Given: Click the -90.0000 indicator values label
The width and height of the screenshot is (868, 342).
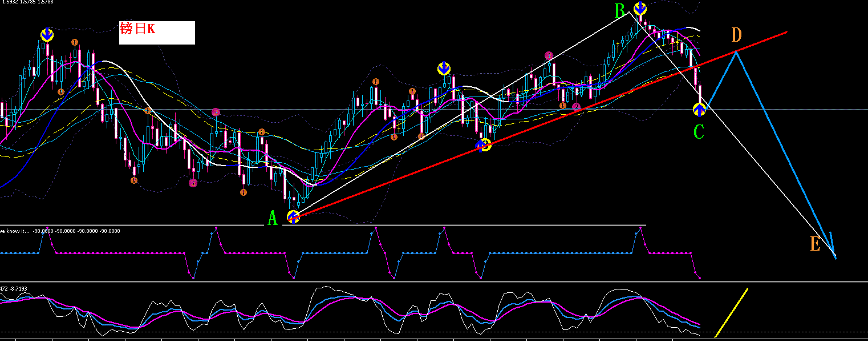Looking at the screenshot, I should tap(76, 231).
